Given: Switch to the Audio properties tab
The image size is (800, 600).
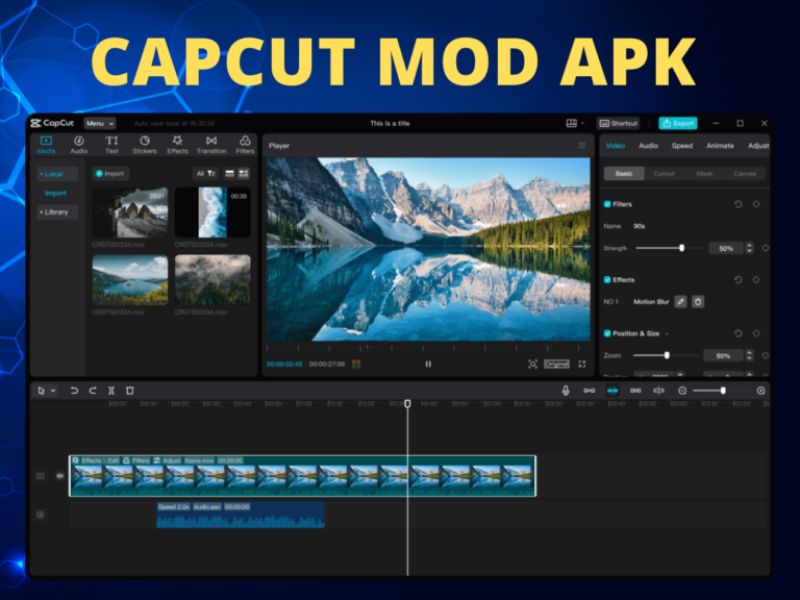Looking at the screenshot, I should pos(648,145).
